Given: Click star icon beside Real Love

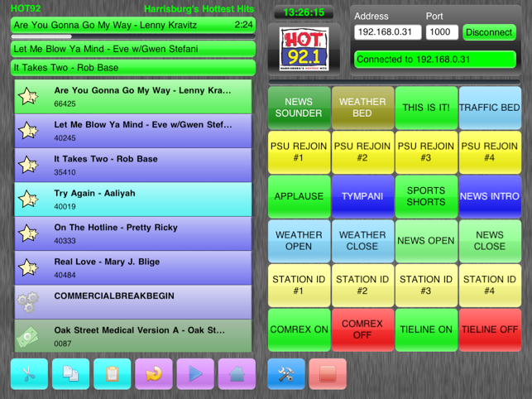Looking at the screenshot, I should pos(28,268).
